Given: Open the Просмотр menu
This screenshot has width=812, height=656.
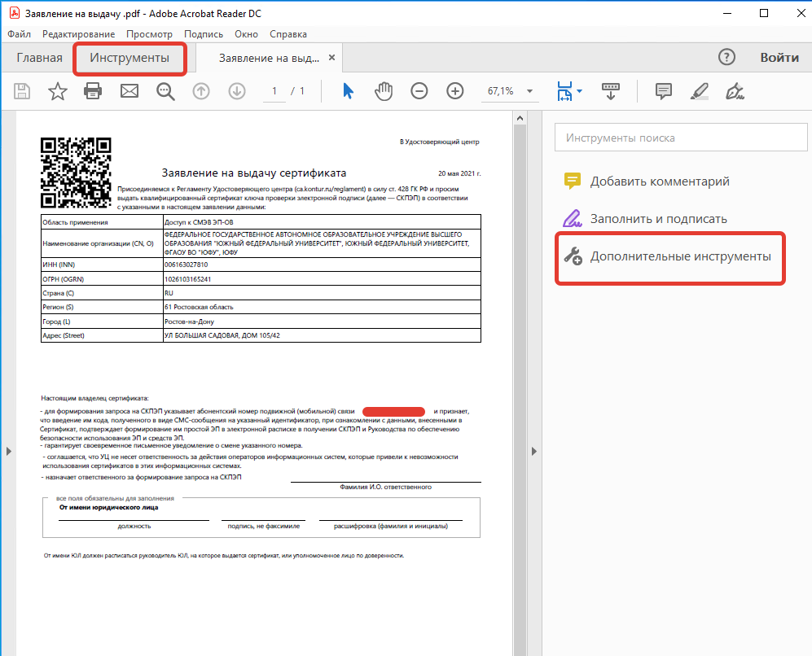Looking at the screenshot, I should (150, 34).
